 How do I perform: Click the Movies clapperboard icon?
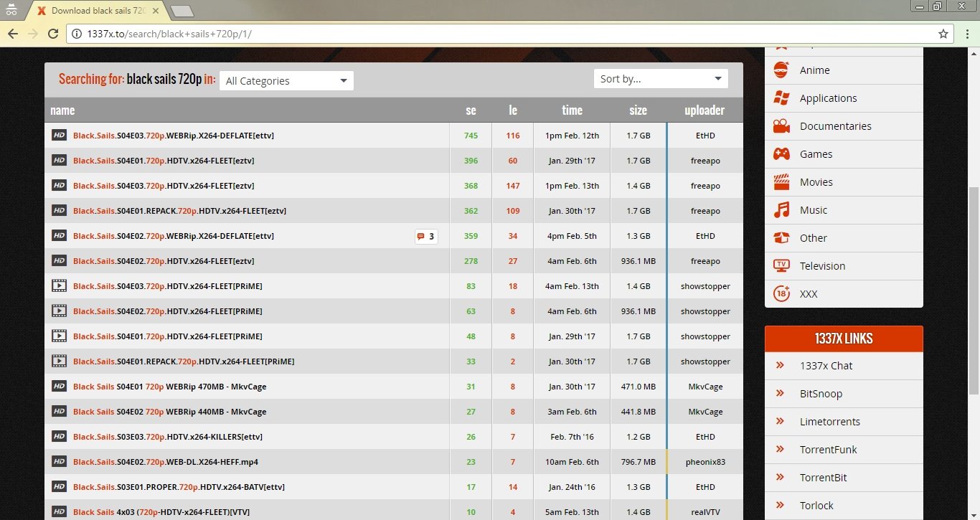(781, 181)
